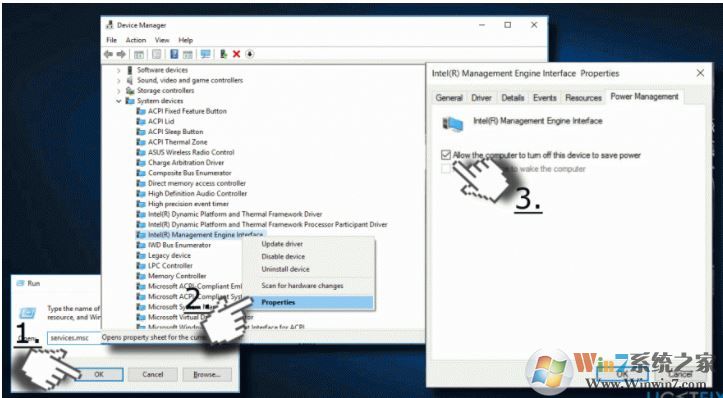This screenshot has width=723, height=398.
Task: Click the back arrow in Device Manager toolbar
Action: [108, 54]
